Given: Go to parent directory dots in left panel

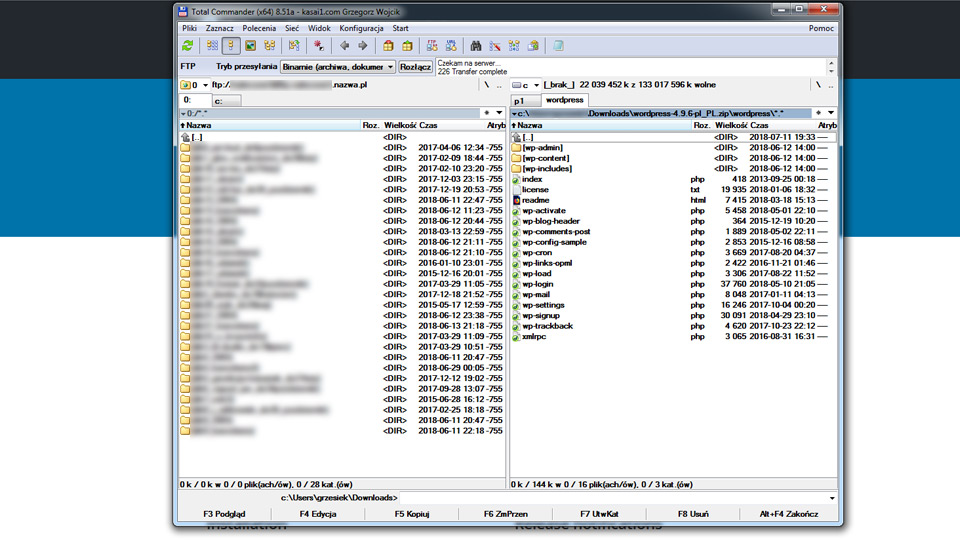Looking at the screenshot, I should click(499, 85).
